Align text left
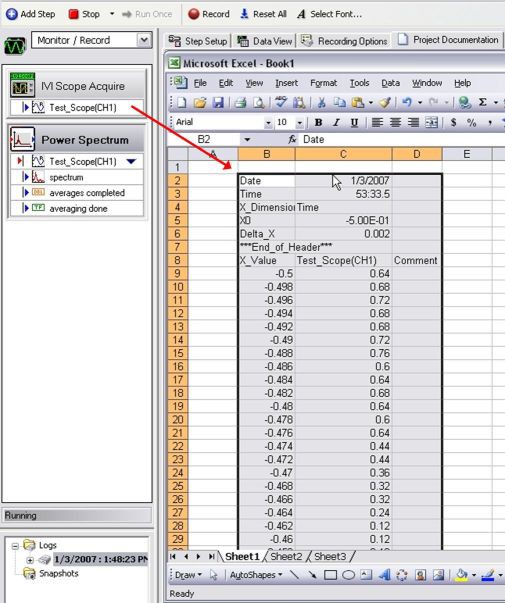Screen dimensions: 505x603 click(377, 123)
